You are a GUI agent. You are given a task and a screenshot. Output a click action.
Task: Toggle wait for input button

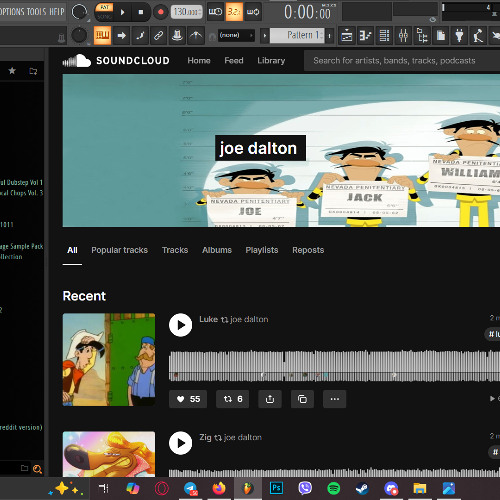pos(253,12)
